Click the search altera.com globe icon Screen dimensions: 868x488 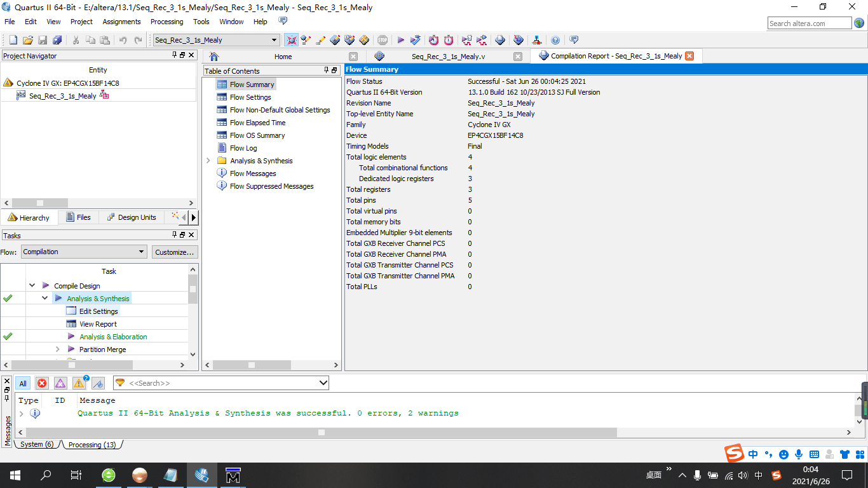pos(859,24)
